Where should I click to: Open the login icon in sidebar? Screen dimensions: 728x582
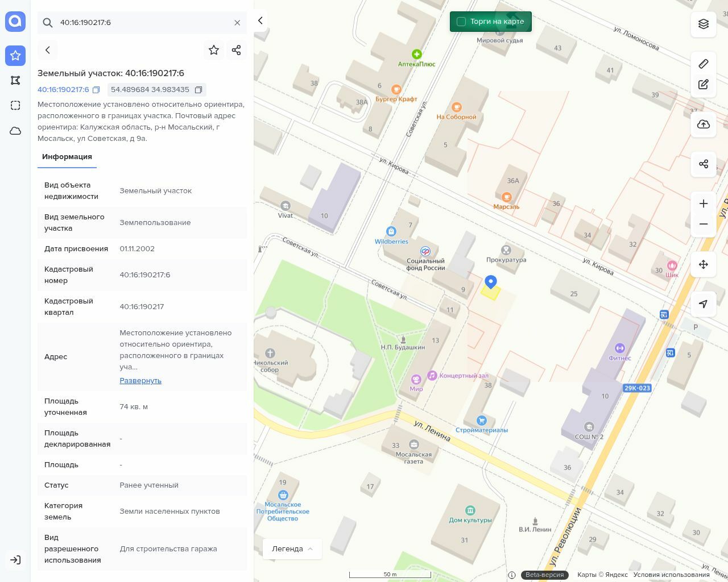(x=15, y=560)
